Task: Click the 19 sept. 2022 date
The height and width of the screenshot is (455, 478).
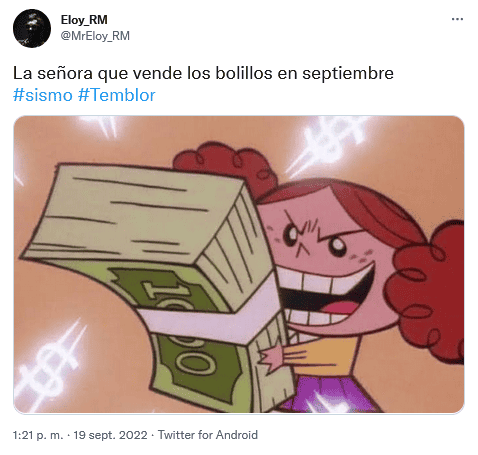Action: tap(110, 435)
